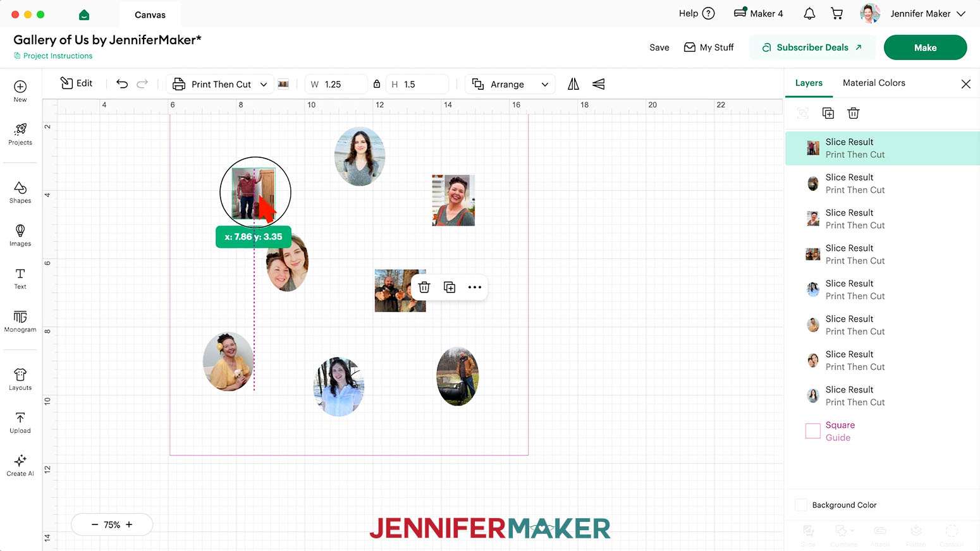980x551 pixels.
Task: Open the Arrange dropdown
Action: pos(510,84)
